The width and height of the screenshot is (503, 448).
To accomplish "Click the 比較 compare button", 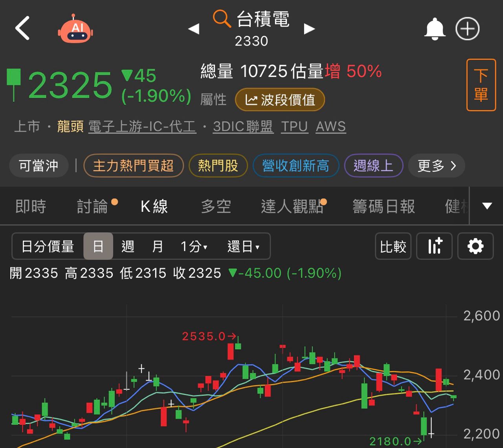I will coord(393,246).
